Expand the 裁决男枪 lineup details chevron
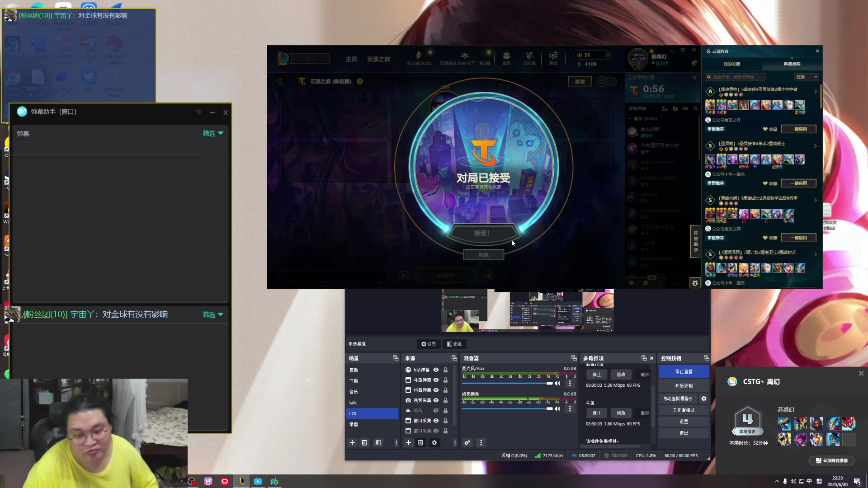This screenshot has width=868, height=488. pos(816,91)
